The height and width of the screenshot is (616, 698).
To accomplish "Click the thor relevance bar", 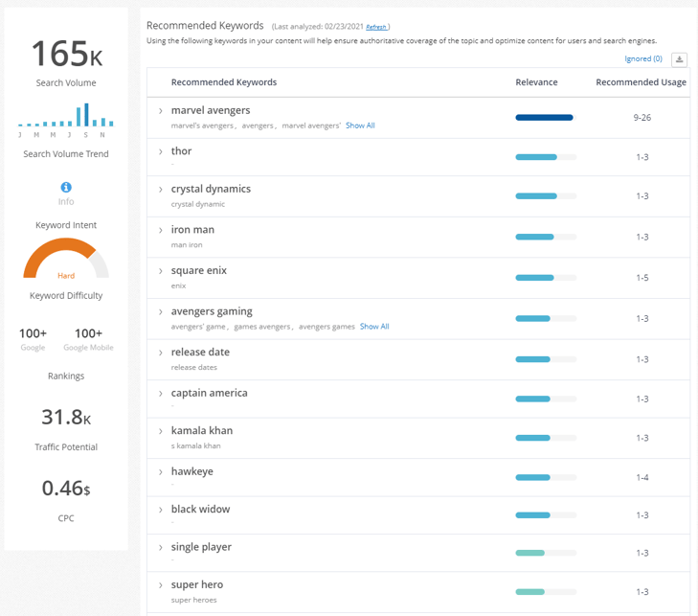I will coord(546,157).
